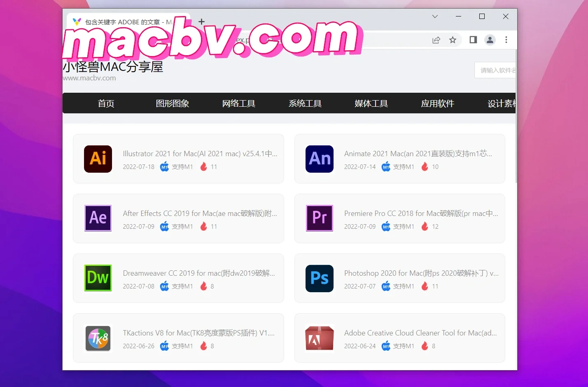Open the 图形图象 category

coord(173,103)
